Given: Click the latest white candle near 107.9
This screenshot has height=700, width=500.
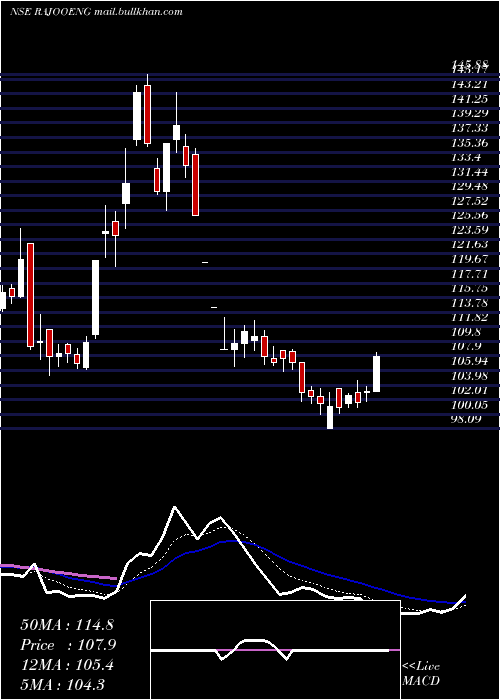Looking at the screenshot, I should (376, 372).
